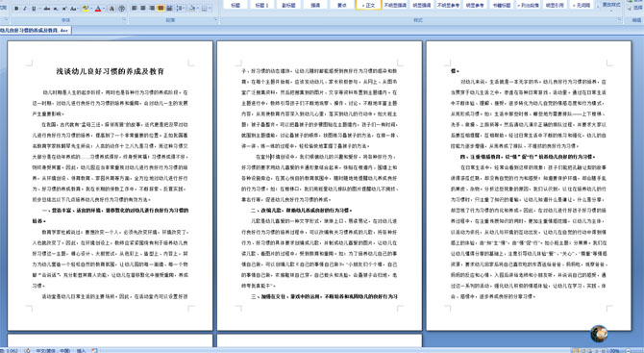Viewport: 644px width, 353px height.
Task: Select the highlighted justify alignment button
Action: pos(161,8)
